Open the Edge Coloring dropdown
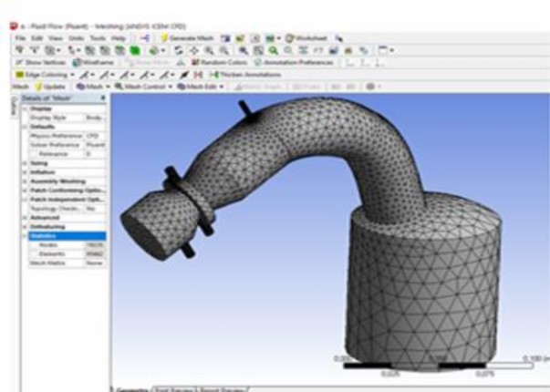This screenshot has height=392, width=550. coord(42,73)
